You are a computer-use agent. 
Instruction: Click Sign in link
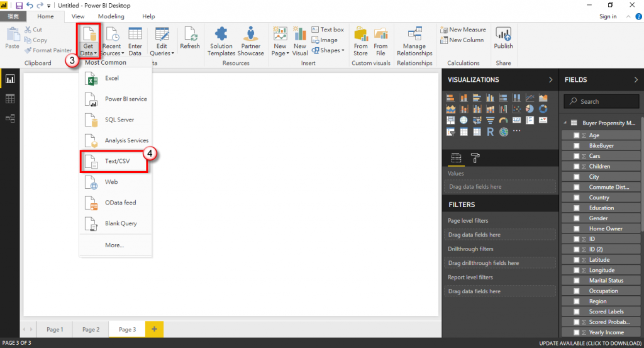(608, 16)
